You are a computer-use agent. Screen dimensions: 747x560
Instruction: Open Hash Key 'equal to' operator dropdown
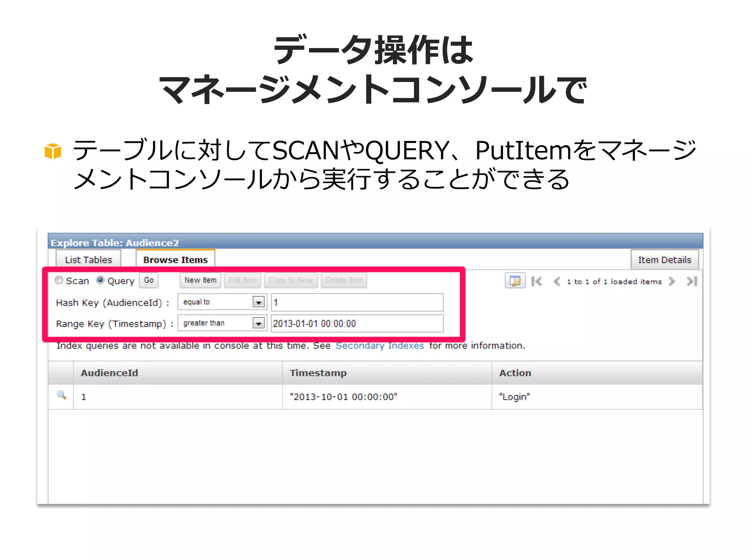[222, 302]
